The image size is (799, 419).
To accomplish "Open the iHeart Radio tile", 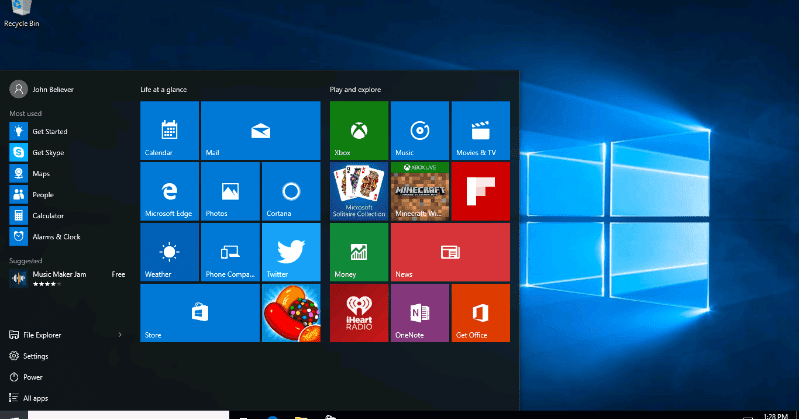I will tap(359, 312).
